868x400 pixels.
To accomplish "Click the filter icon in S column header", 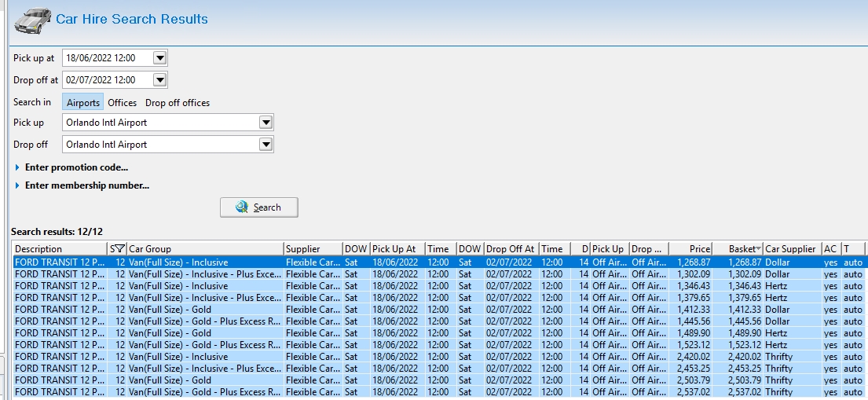I will 121,249.
